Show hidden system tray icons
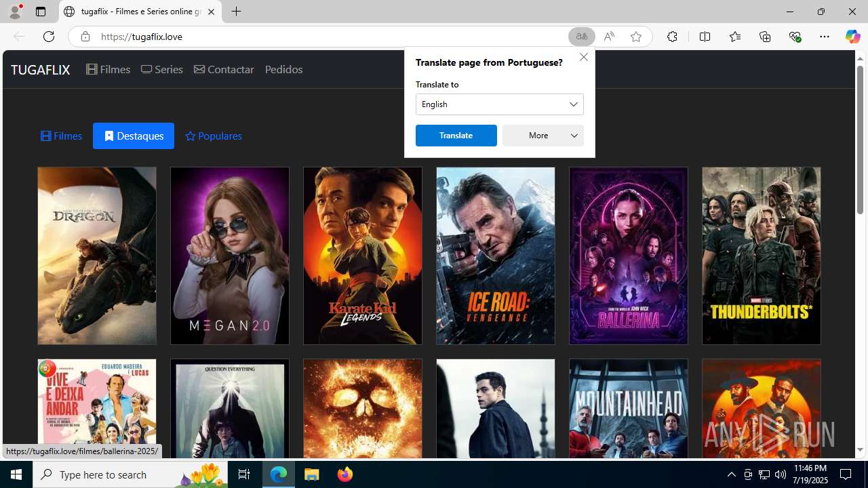 (731, 474)
